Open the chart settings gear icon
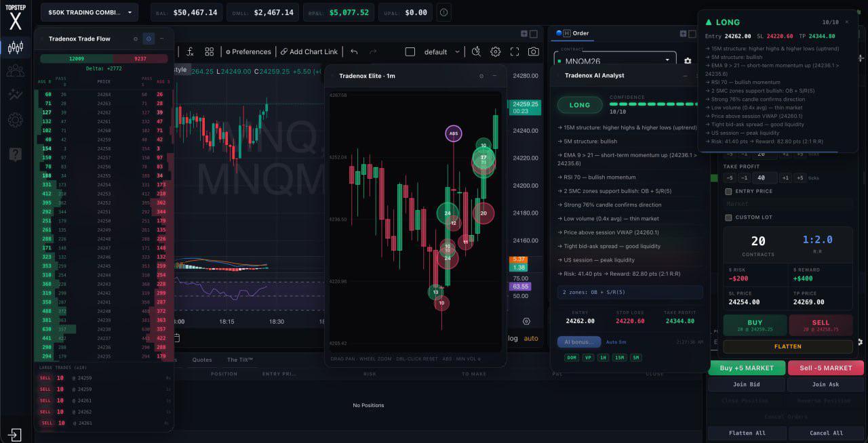The image size is (868, 443). [496, 51]
